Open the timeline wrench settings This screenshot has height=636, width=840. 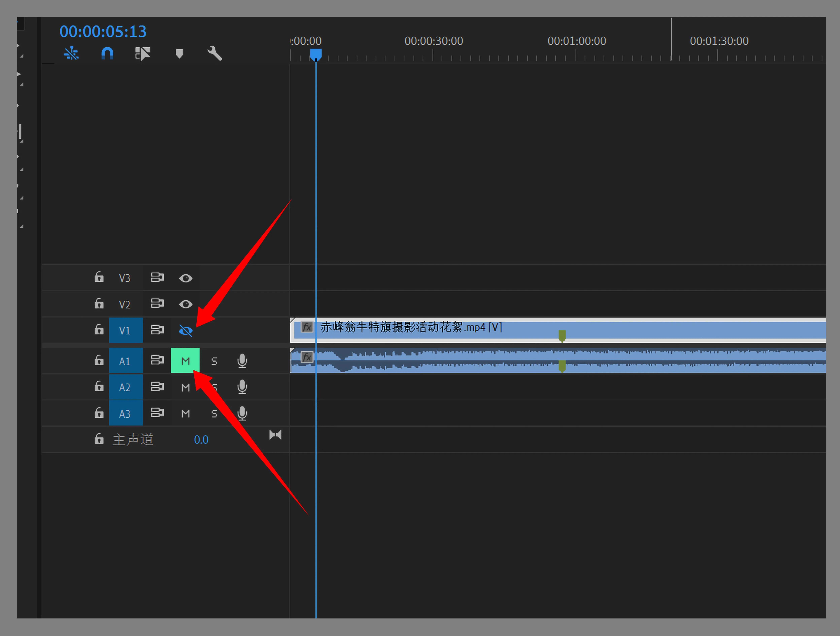click(215, 53)
